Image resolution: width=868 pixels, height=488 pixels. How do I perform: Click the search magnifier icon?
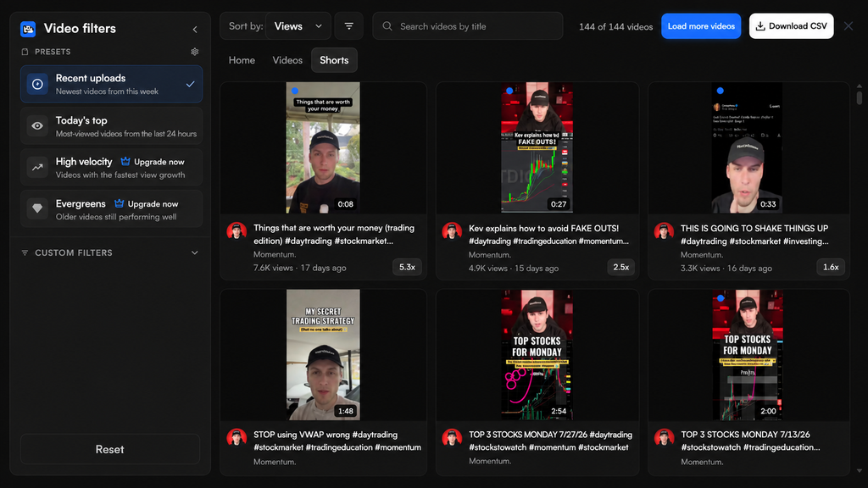tap(387, 26)
